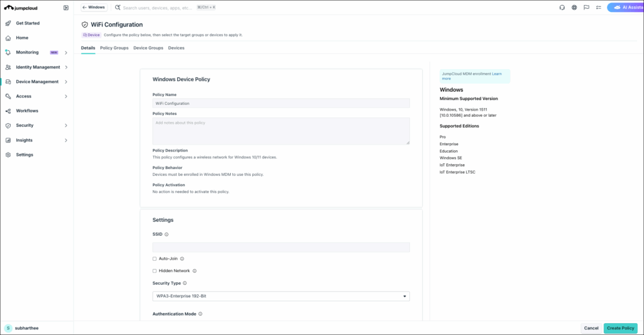This screenshot has width=644, height=335.
Task: Click the Policy Notes resize handle
Action: (408, 143)
